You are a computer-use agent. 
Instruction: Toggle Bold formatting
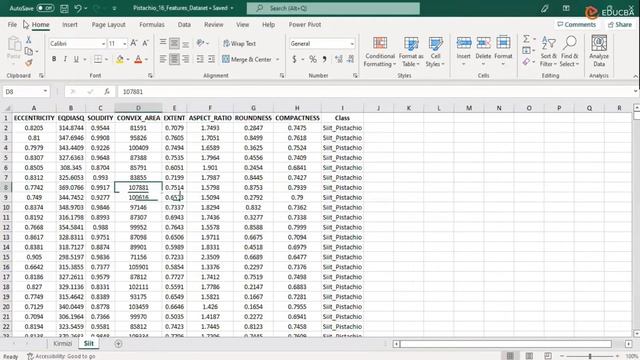click(x=54, y=60)
